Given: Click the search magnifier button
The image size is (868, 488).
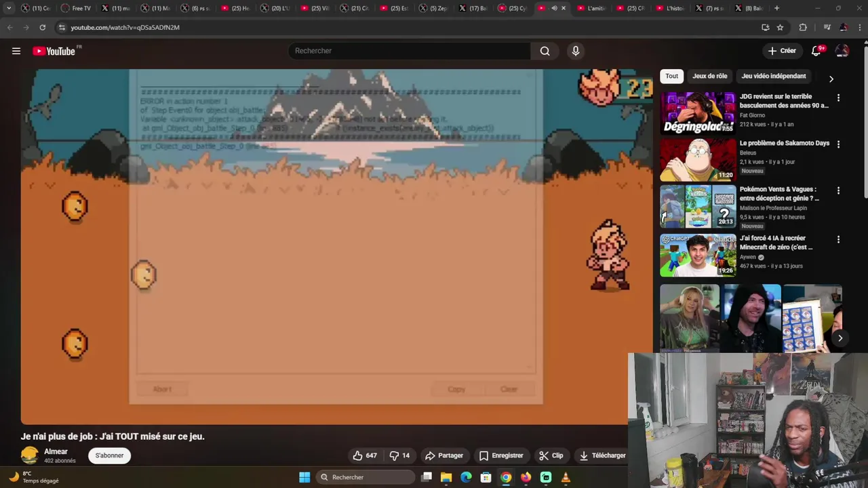Looking at the screenshot, I should (545, 51).
